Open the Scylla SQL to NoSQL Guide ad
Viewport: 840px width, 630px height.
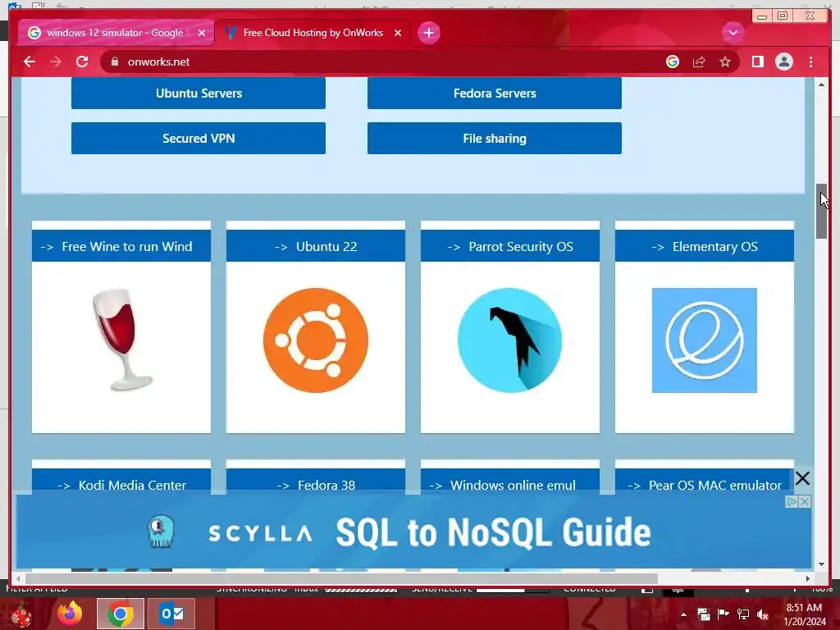413,532
